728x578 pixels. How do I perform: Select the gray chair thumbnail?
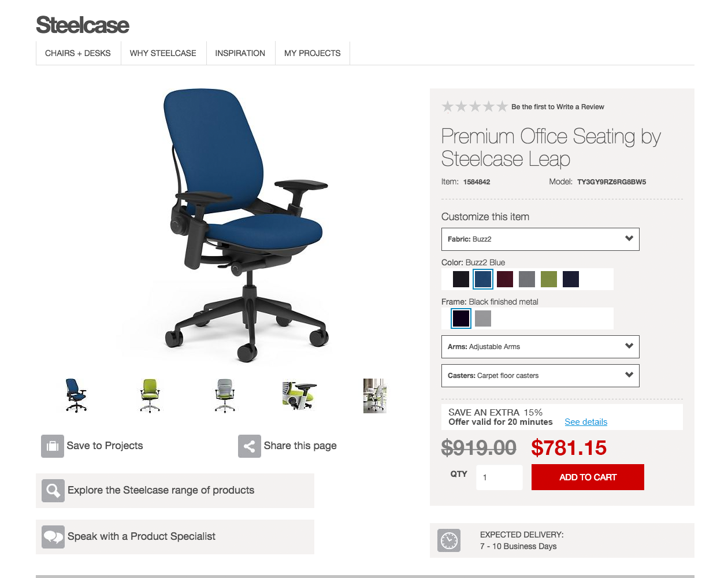coord(225,396)
